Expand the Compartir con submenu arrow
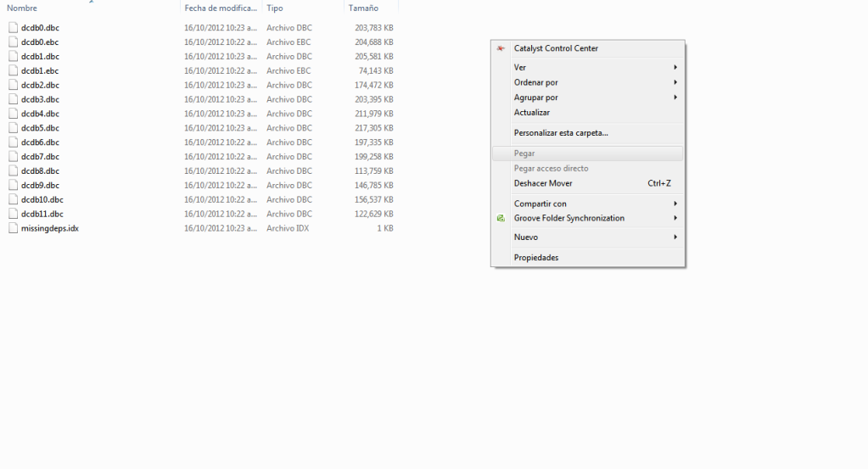 tap(675, 204)
